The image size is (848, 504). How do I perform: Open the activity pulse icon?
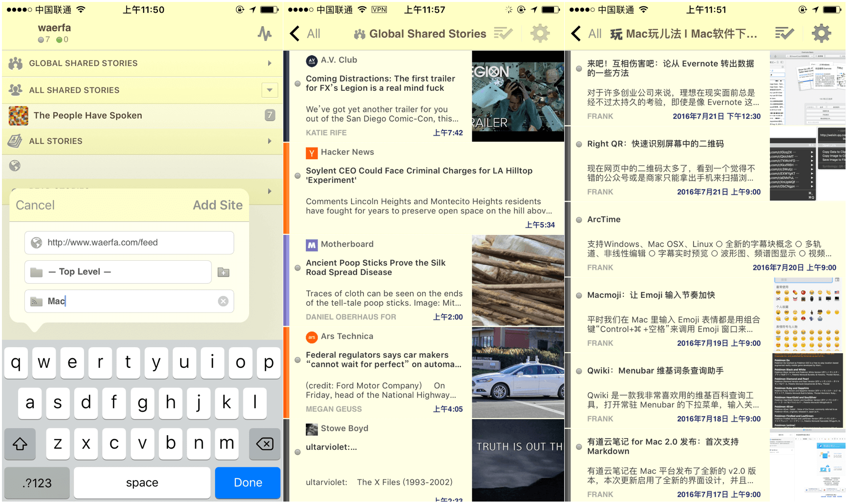264,33
